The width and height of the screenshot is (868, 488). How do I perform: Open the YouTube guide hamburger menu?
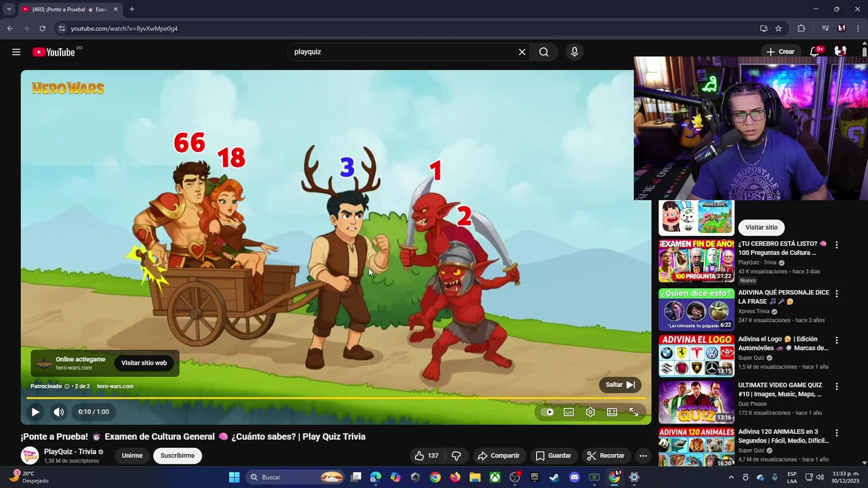[16, 52]
